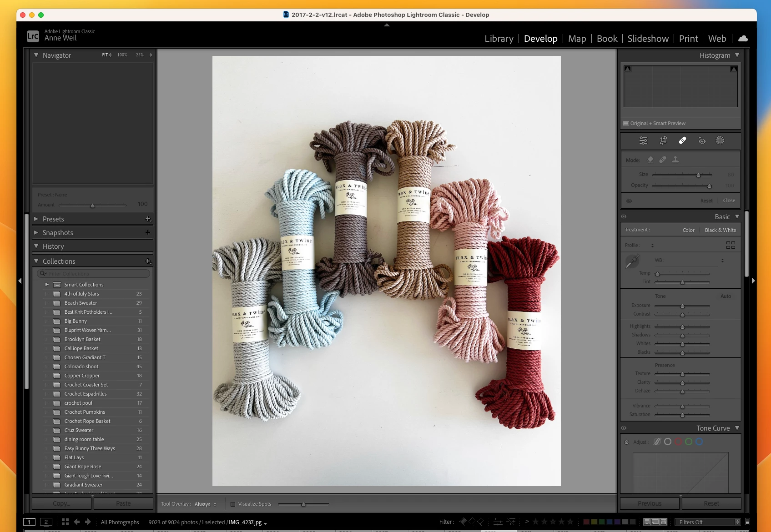The image size is (771, 532).
Task: Toggle Tone Curve panel eye
Action: [x=624, y=428]
